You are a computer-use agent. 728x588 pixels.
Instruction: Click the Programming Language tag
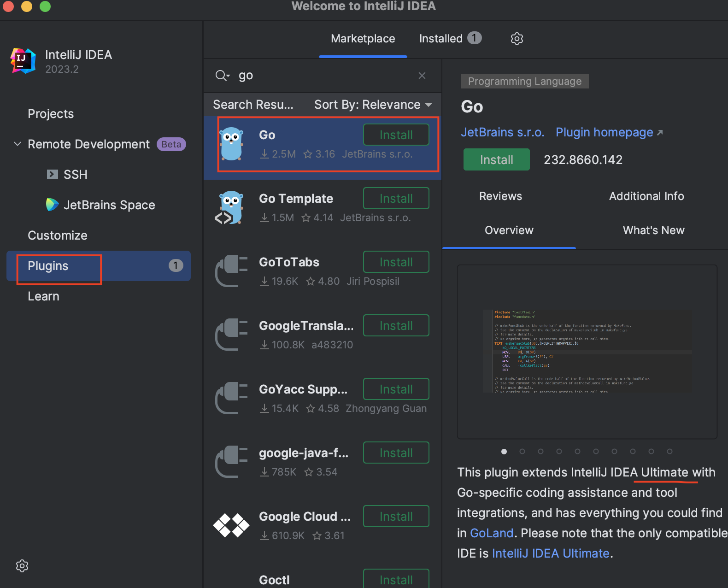(525, 81)
